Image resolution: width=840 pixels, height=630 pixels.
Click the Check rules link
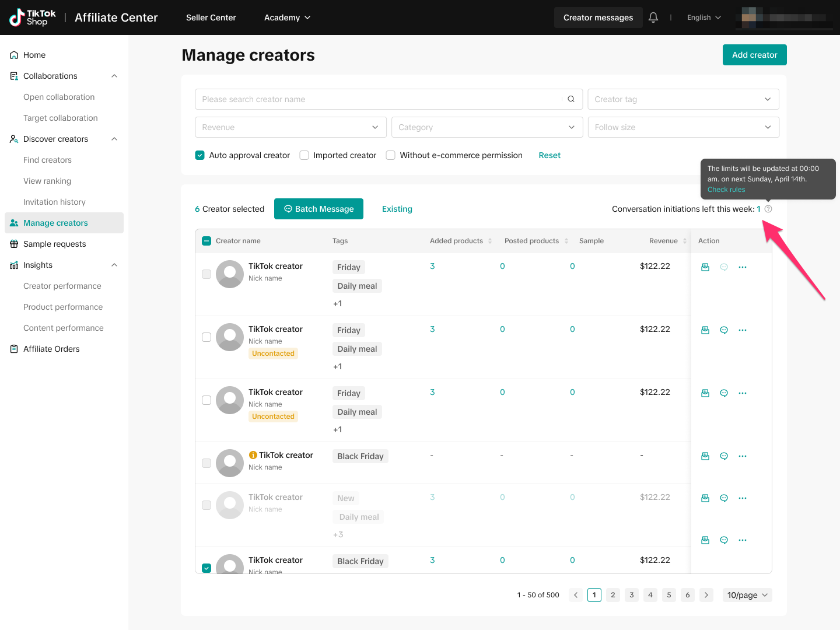[x=726, y=190]
